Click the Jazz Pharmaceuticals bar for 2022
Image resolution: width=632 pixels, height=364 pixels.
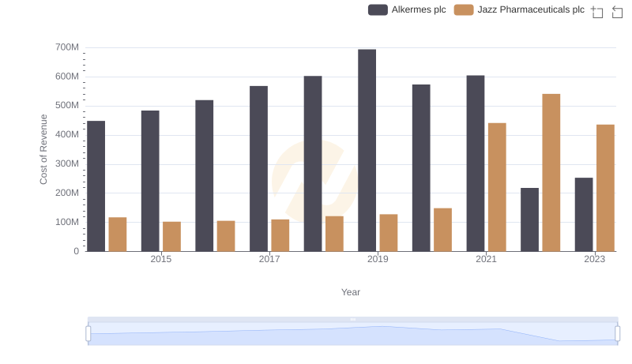point(551,173)
